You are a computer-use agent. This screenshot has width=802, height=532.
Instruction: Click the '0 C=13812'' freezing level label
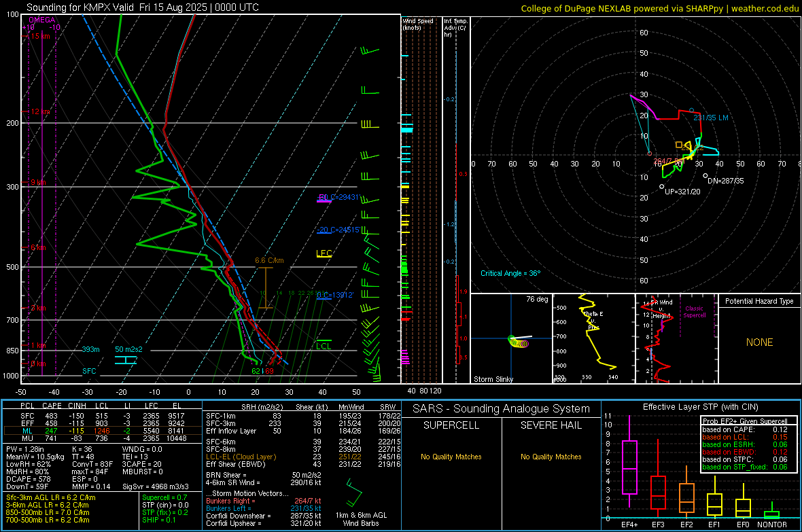[x=335, y=295]
